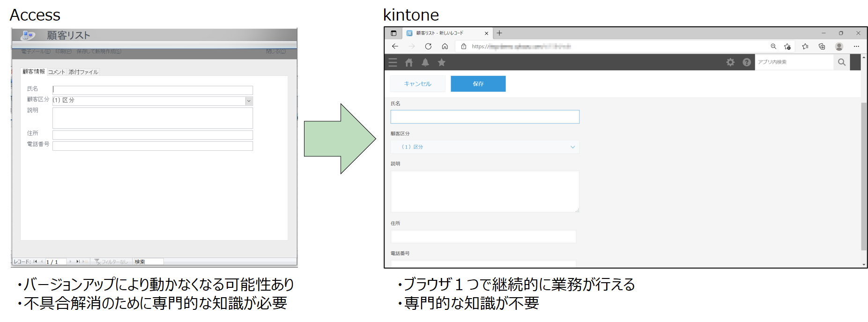Close the 顧客リスト - 新しいレコード browser tab
The width and height of the screenshot is (868, 322).
[x=486, y=33]
